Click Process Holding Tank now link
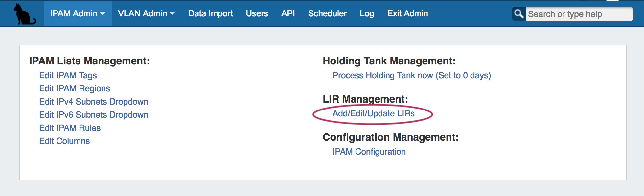 pyautogui.click(x=411, y=75)
